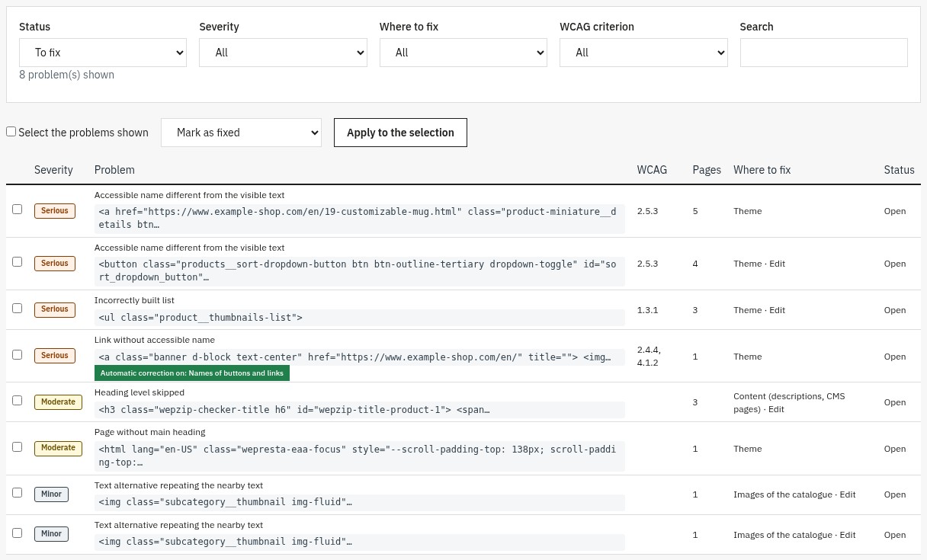Screen dimensions: 927x560
Task: Click the Search input field
Action: (823, 53)
